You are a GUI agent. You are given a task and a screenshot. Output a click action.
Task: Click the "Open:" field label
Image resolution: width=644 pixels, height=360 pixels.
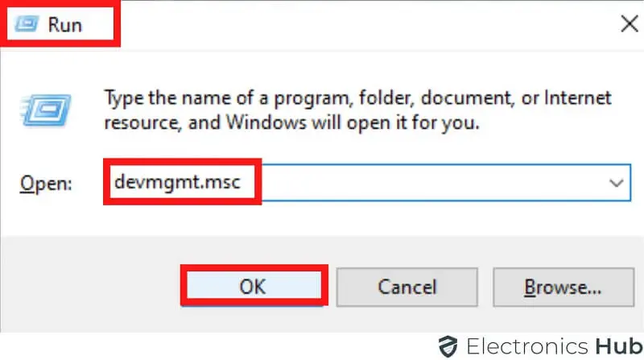pyautogui.click(x=46, y=184)
